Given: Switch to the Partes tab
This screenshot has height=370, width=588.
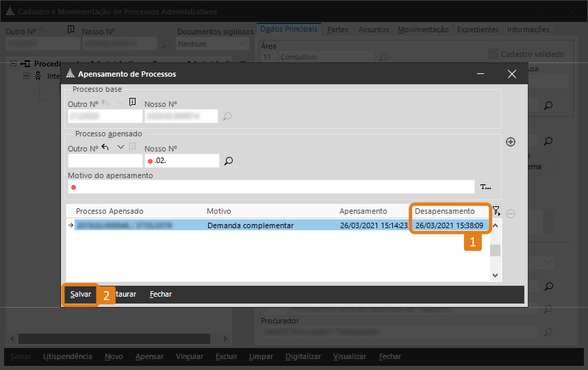Looking at the screenshot, I should pyautogui.click(x=337, y=29).
